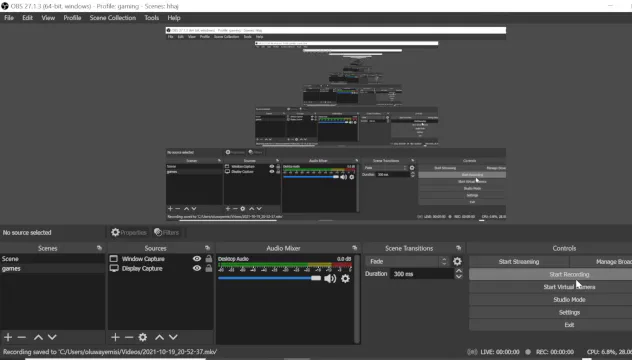Hide the Window Capture source
Viewport: 632px width, 360px height.
click(x=197, y=259)
